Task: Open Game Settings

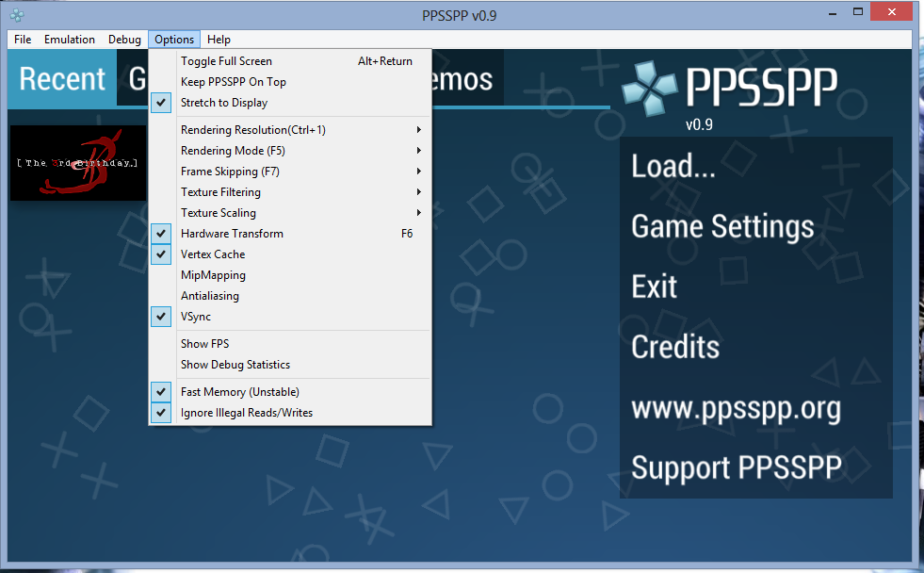Action: (x=722, y=227)
